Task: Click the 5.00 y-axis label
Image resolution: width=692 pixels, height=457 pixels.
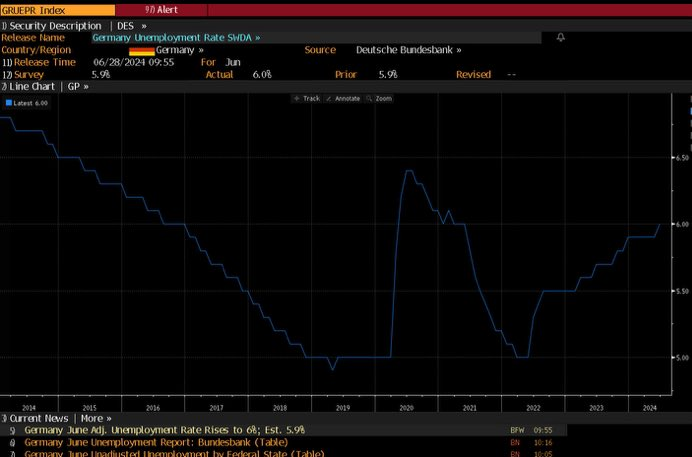Action: tap(682, 358)
